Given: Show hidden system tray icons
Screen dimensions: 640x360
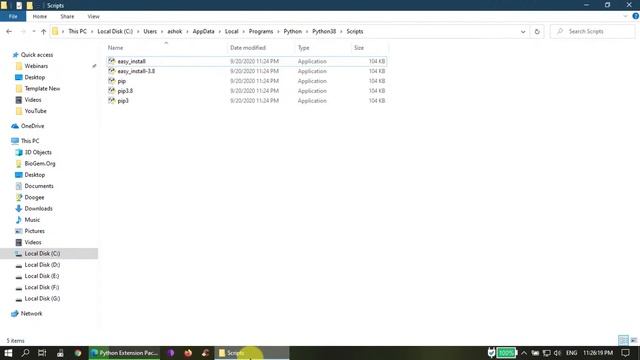Looking at the screenshot, I should pyautogui.click(x=524, y=353).
